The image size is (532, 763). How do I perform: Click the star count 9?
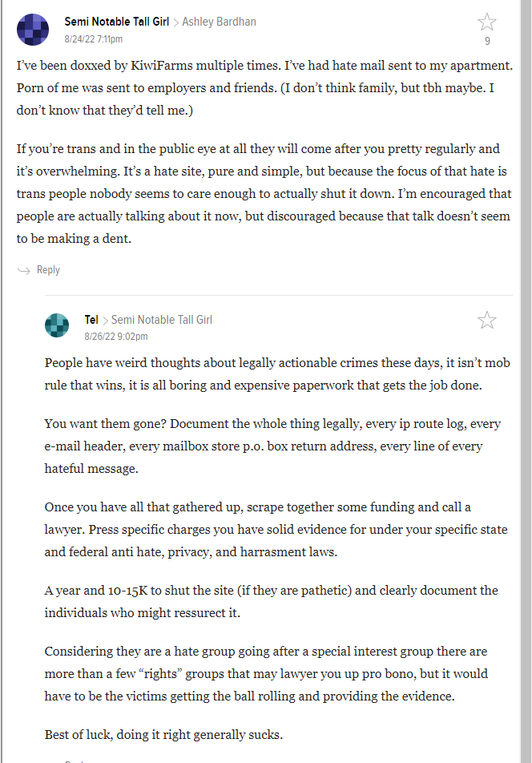click(x=487, y=42)
